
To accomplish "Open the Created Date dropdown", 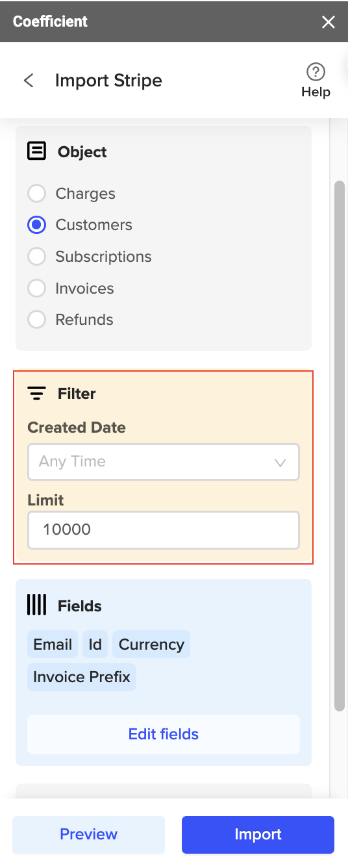I will coord(164,462).
